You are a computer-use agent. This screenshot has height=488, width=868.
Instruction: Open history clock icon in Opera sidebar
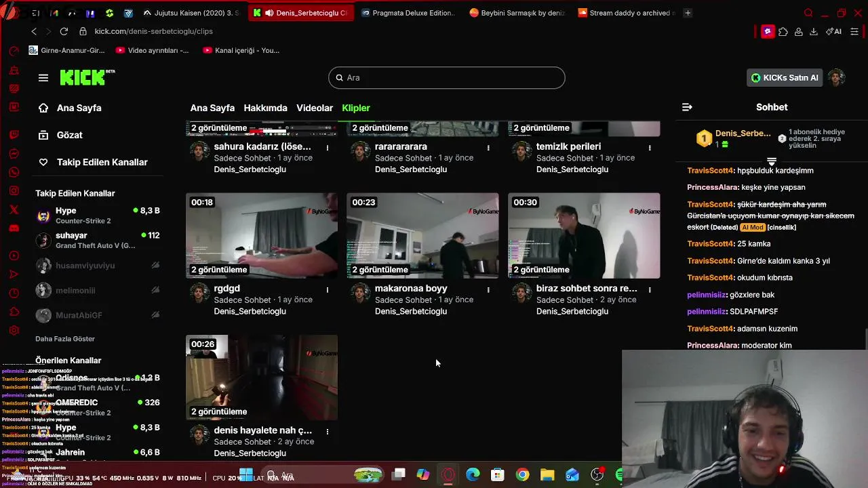(14, 293)
